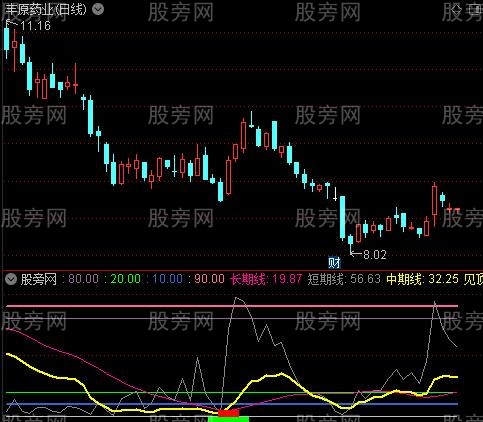Click the 中期线: 32.25 indicator value
Viewport: 483px width, 422px height.
click(423, 279)
